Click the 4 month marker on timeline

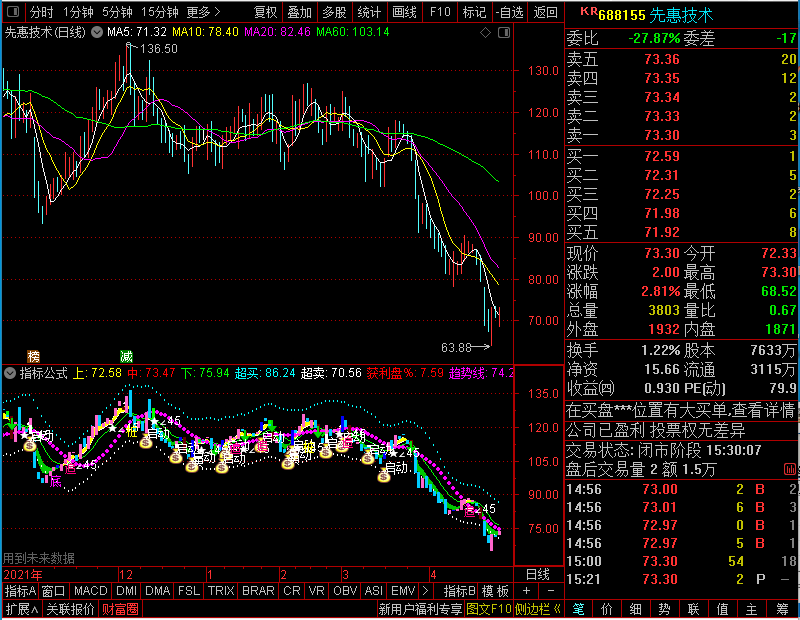point(433,575)
